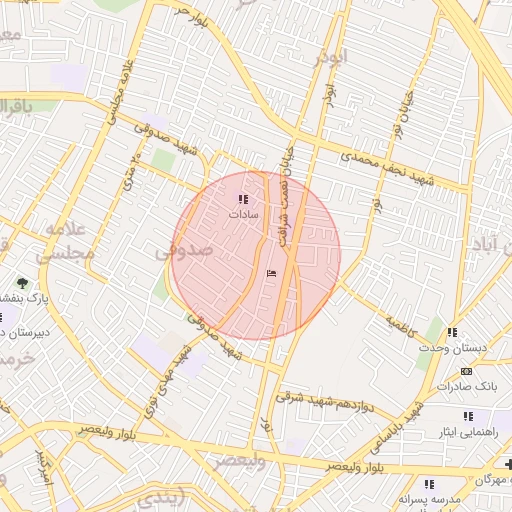Viewport: 512px width, 512px height.
Task: Click the خیابان نعمت شرافت street label
Action: pos(286,197)
